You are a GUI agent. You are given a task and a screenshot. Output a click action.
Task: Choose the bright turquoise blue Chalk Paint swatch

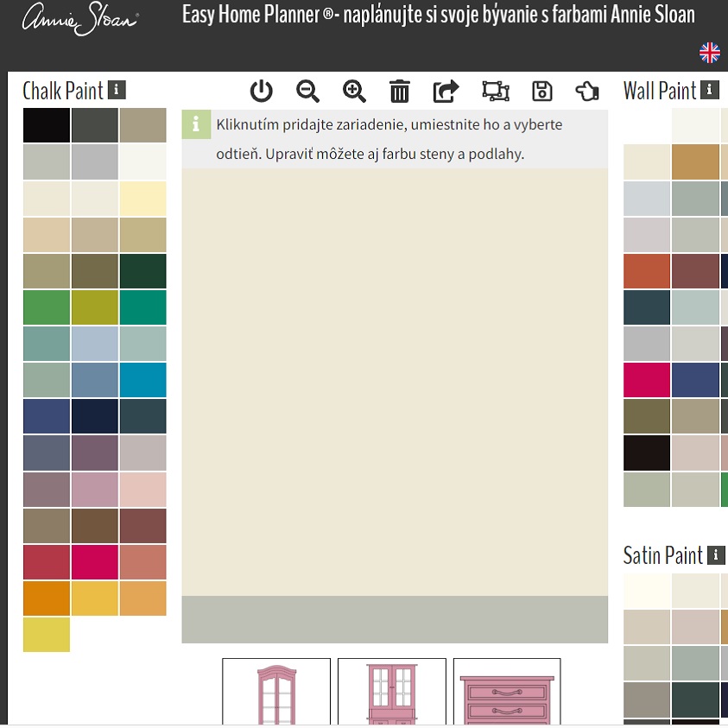point(143,380)
